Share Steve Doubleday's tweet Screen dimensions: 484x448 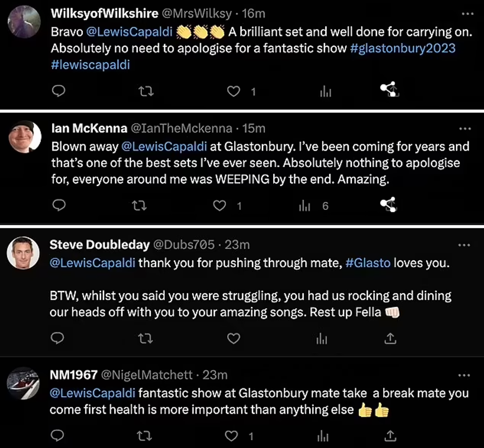(390, 338)
